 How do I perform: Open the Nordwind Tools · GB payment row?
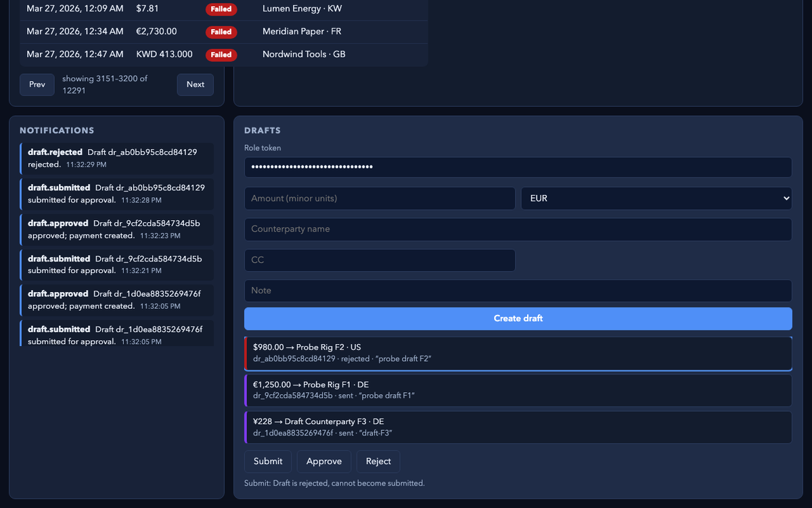pyautogui.click(x=224, y=54)
